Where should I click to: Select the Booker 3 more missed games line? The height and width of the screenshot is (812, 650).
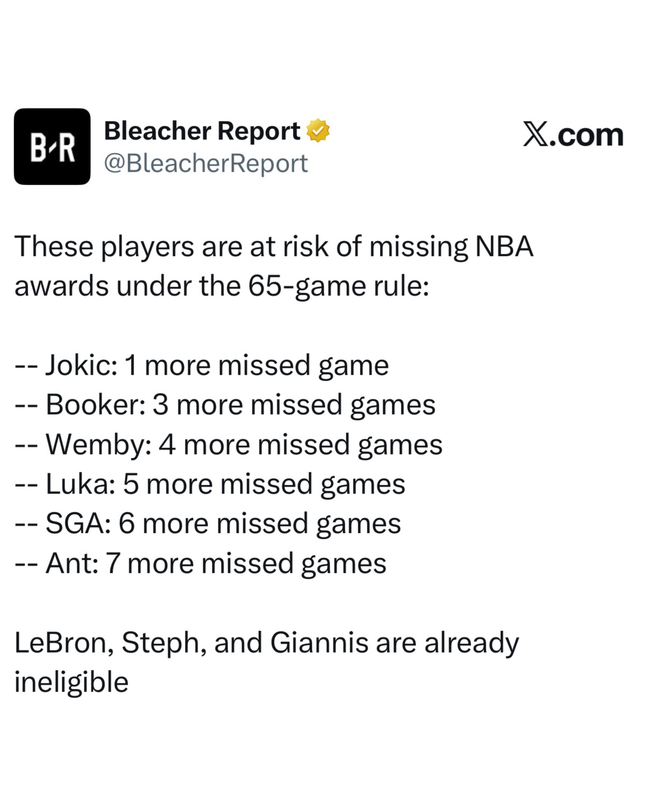click(225, 405)
